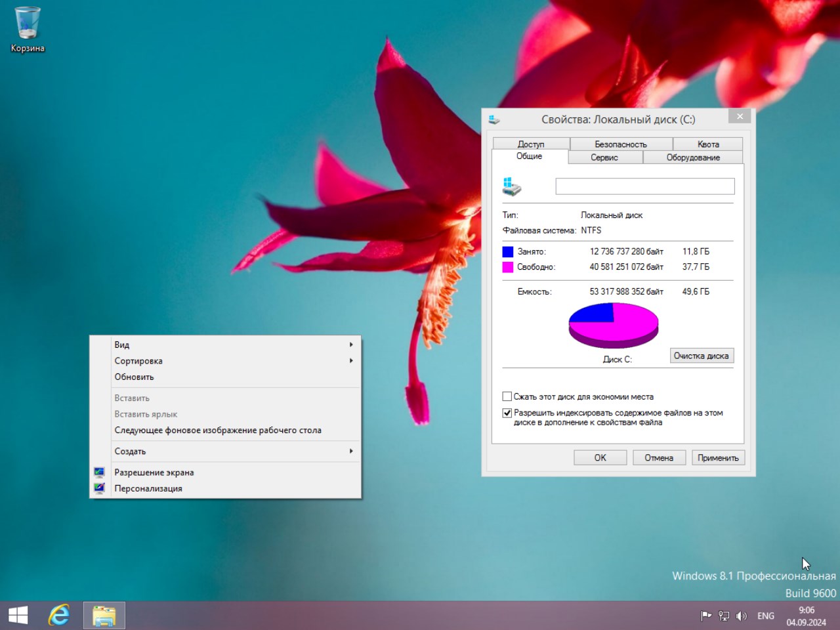This screenshot has height=630, width=840.
Task: Click the 49,6 ГБ capacity size
Action: tap(696, 291)
